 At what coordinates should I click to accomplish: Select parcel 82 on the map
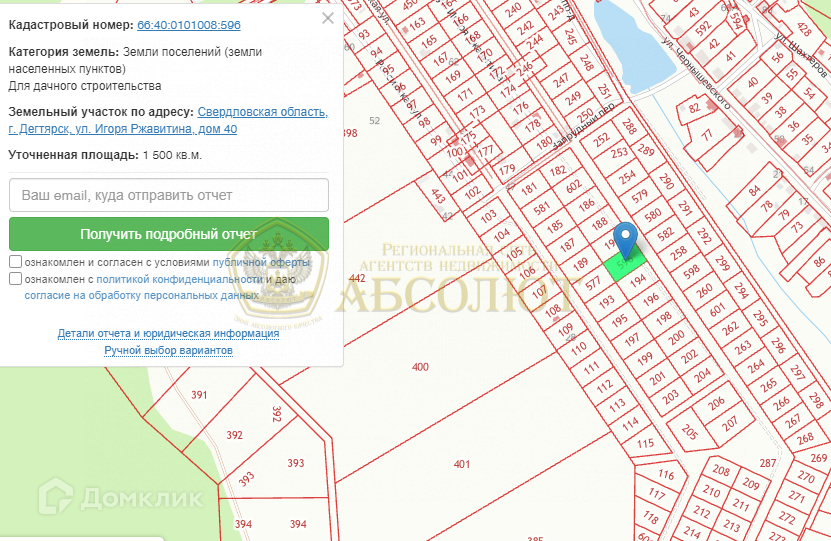(x=695, y=108)
